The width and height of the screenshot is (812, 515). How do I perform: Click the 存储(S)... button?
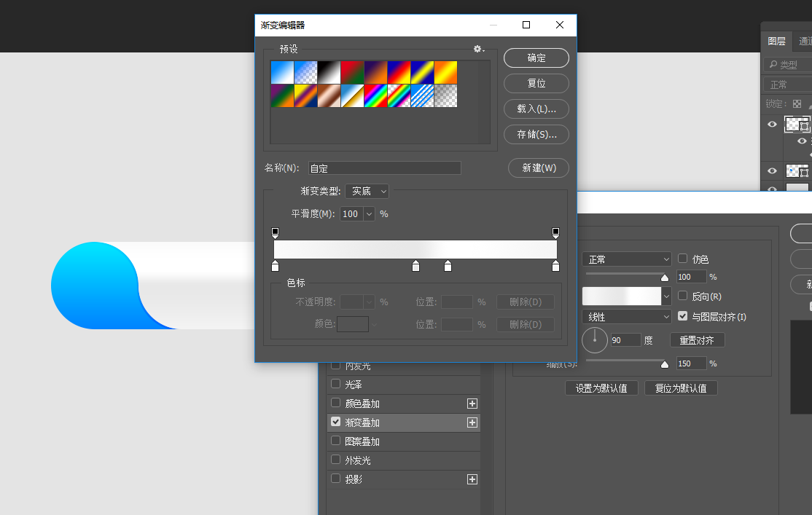536,135
